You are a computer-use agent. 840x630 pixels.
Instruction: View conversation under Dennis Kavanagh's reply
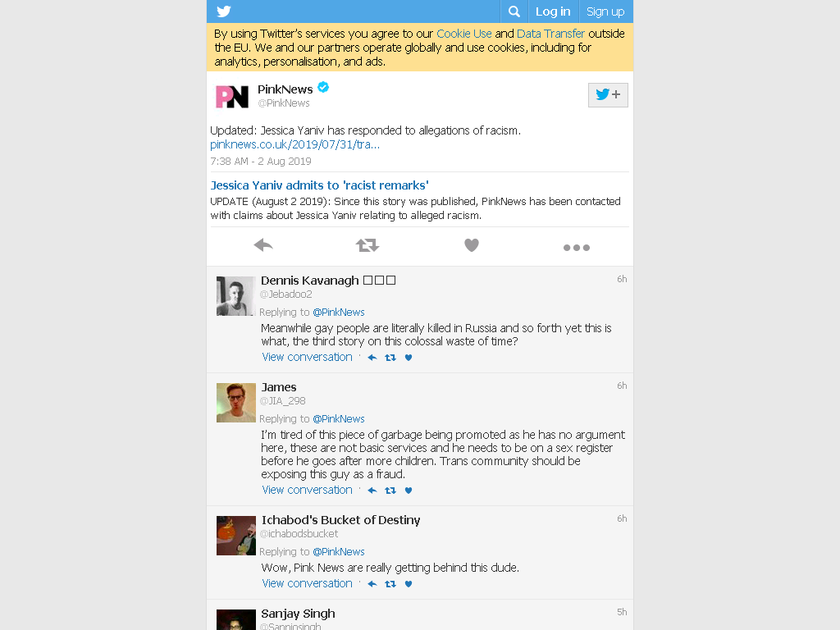point(307,358)
